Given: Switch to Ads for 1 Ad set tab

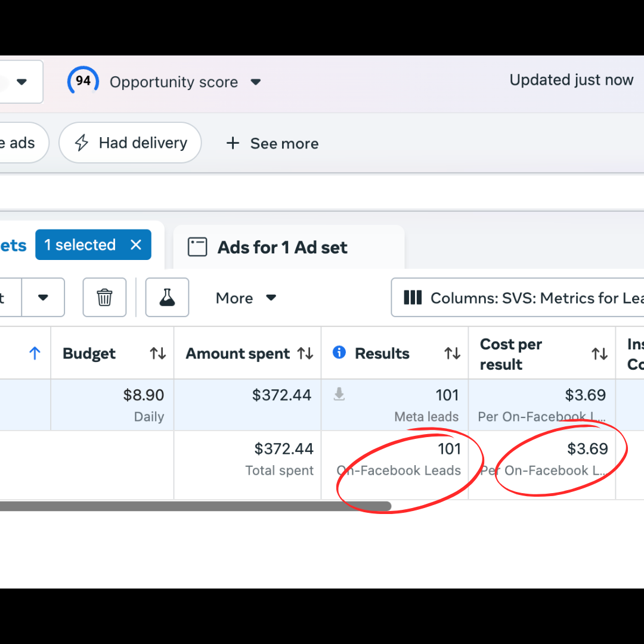Looking at the screenshot, I should (x=282, y=247).
